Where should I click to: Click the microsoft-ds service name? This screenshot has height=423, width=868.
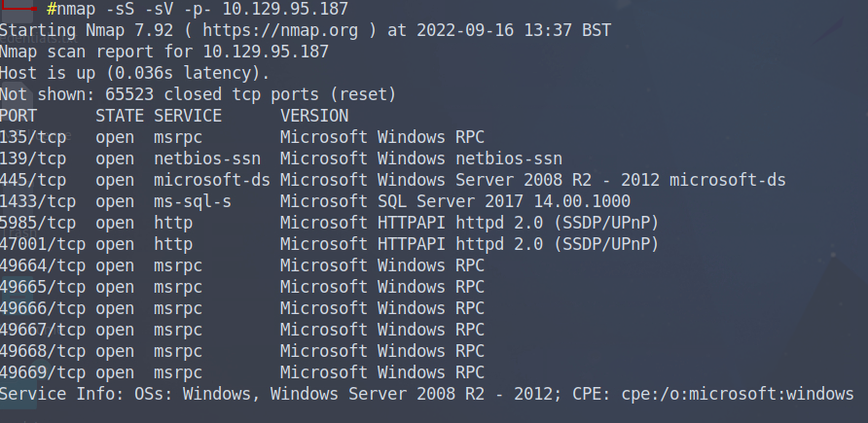pos(212,180)
